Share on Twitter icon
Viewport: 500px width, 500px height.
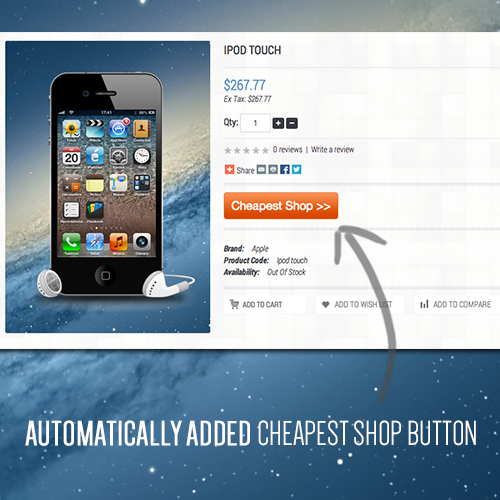(296, 170)
